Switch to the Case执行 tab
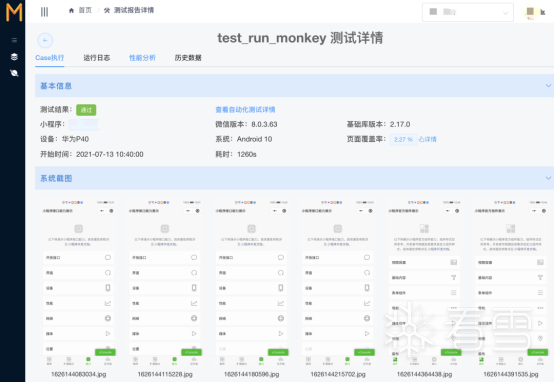 [49, 58]
